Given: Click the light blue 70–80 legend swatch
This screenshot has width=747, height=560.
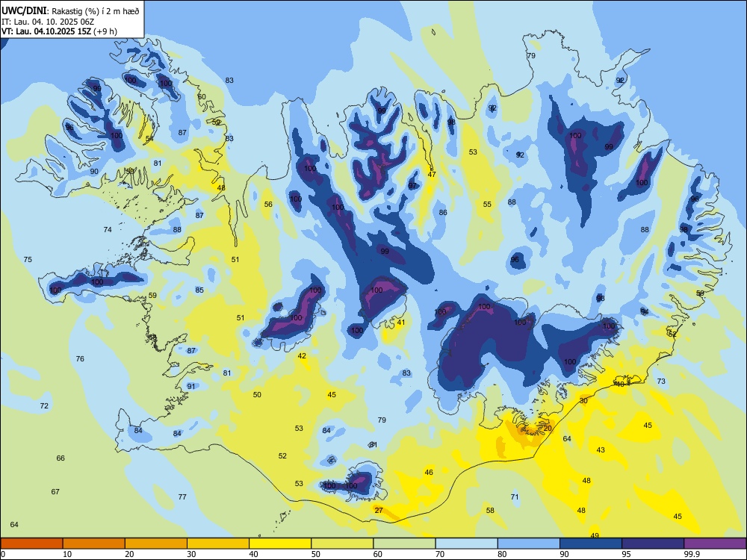Looking at the screenshot, I should pos(466,544).
